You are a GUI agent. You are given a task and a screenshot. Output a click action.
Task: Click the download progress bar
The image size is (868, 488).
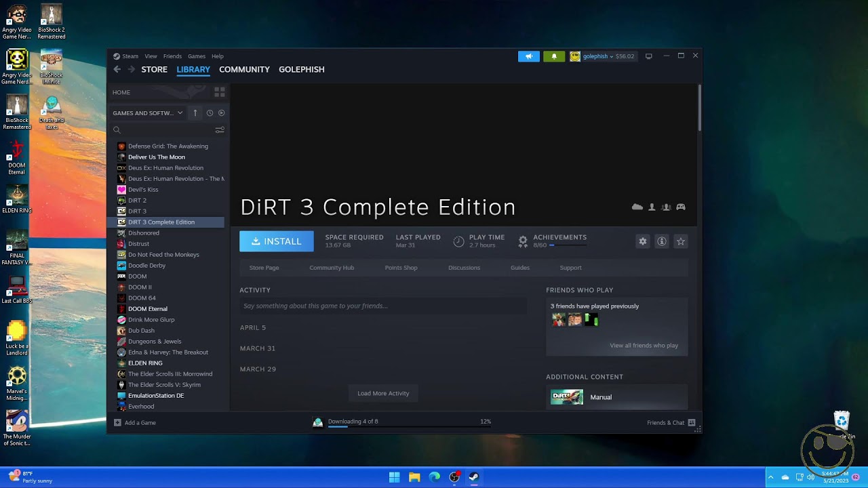[x=410, y=427]
